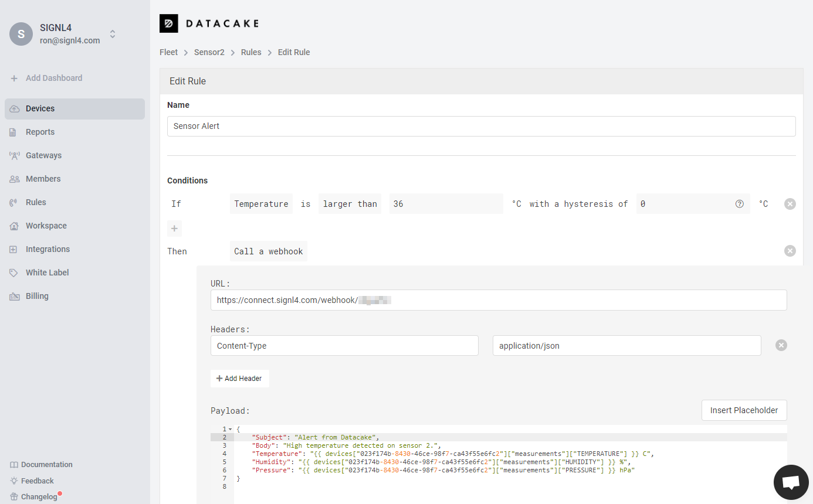Click the plus icon beside Add Dashboard
813x504 pixels.
pyautogui.click(x=14, y=78)
